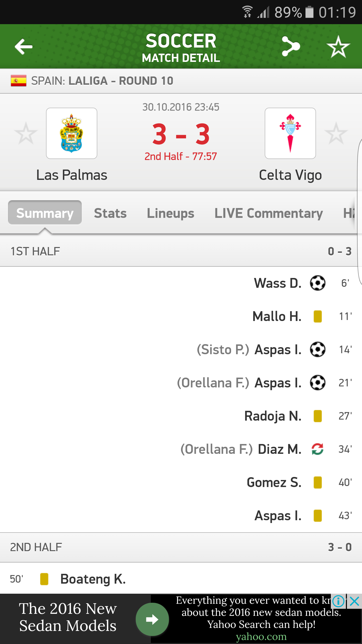Tap the back arrow in header
362x644 pixels.
tap(24, 47)
